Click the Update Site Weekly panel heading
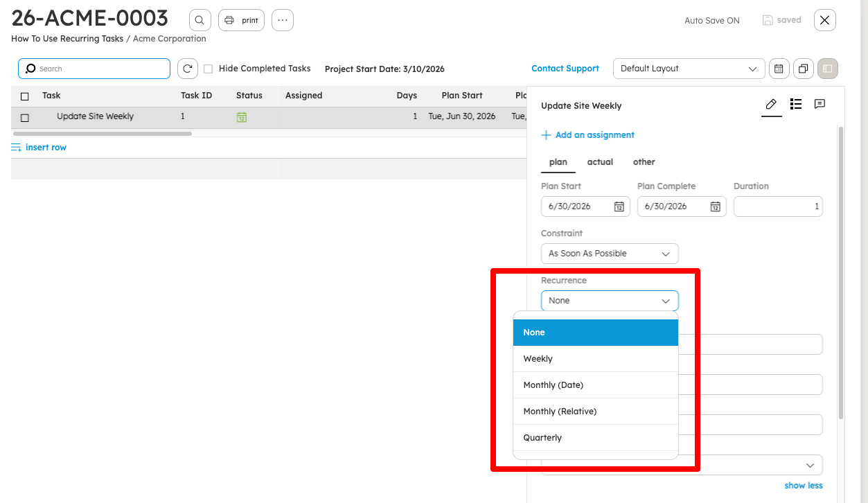868x503 pixels. click(x=581, y=106)
